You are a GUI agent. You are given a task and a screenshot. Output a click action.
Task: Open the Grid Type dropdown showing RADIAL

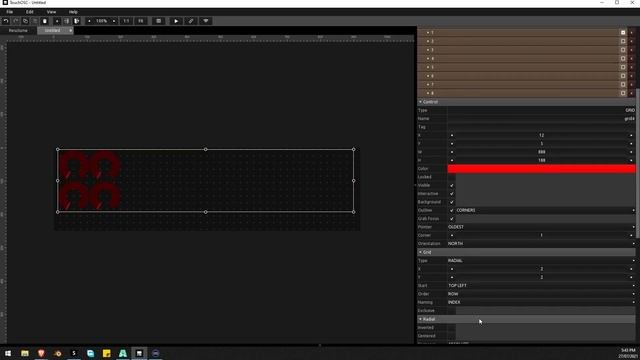tap(542, 260)
